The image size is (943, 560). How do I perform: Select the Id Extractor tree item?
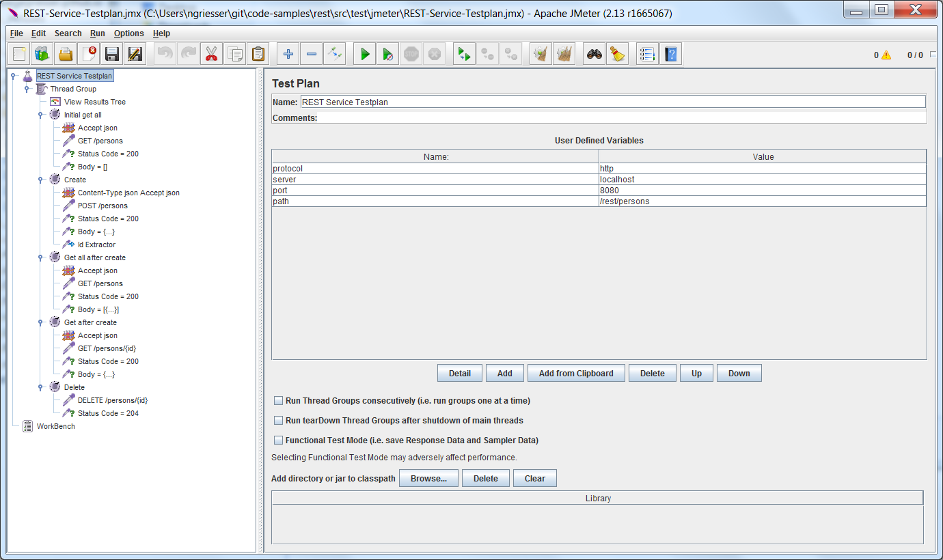coord(96,244)
